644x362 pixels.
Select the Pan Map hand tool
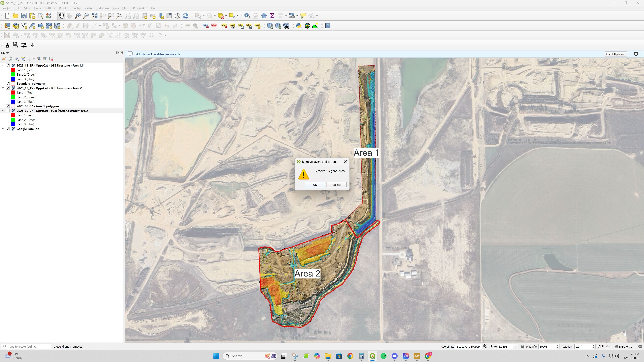pos(61,16)
